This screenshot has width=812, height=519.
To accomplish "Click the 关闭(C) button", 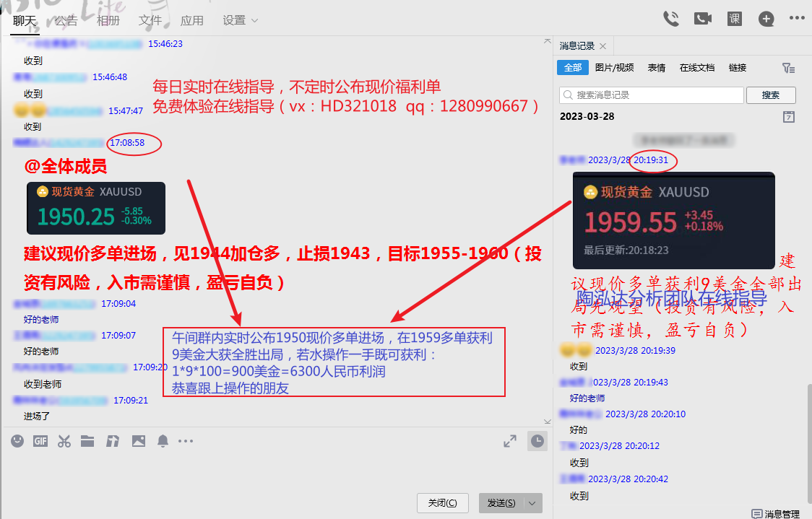I will 443,503.
